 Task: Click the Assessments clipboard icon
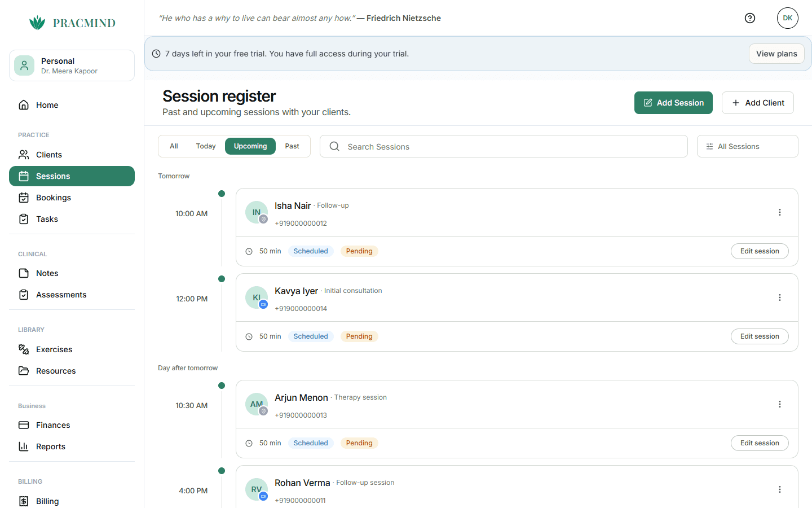click(x=24, y=295)
